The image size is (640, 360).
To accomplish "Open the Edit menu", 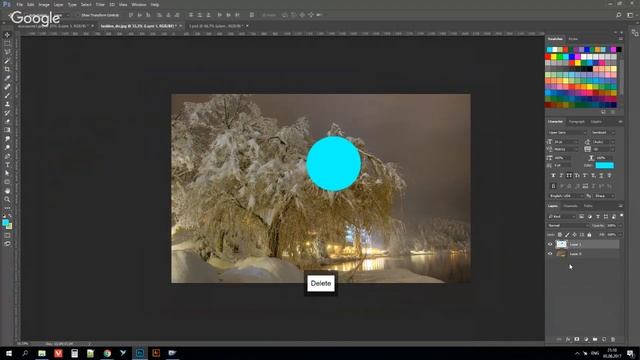I will pyautogui.click(x=31, y=4).
